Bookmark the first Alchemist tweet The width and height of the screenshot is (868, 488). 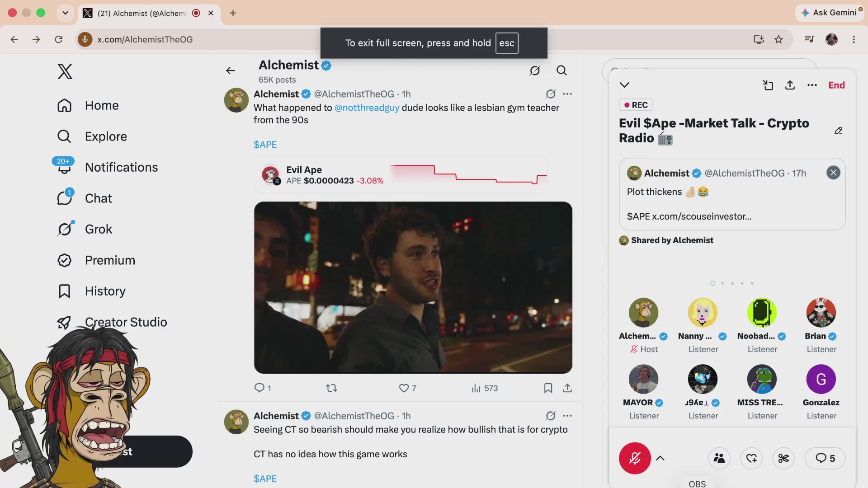[548, 388]
